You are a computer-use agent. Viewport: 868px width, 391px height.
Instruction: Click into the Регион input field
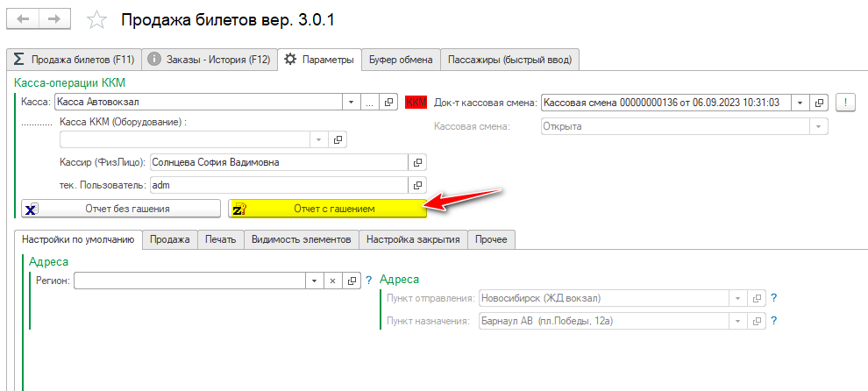[x=189, y=281]
